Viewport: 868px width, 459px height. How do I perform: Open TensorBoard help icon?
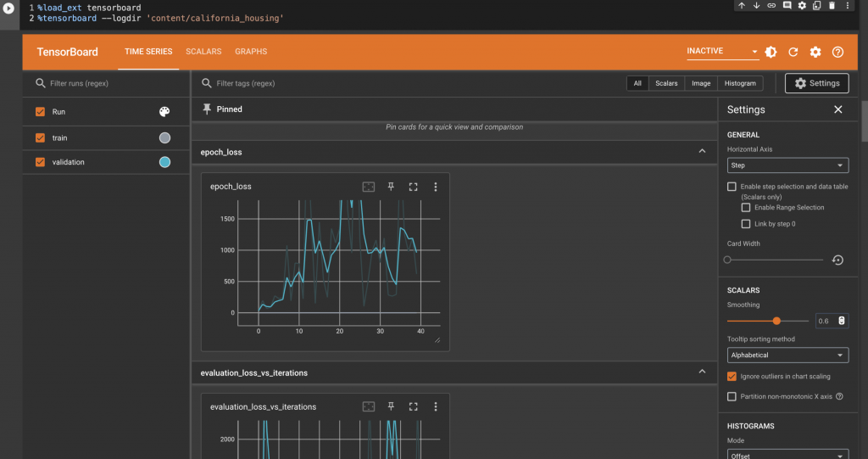(x=837, y=52)
